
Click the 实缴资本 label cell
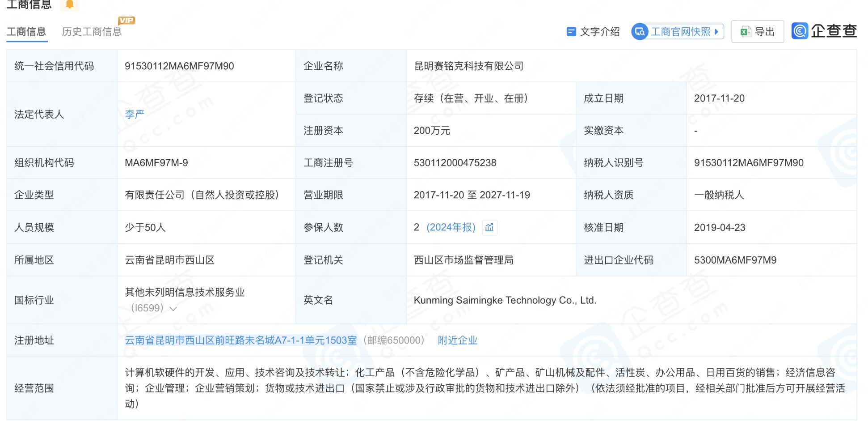point(632,131)
